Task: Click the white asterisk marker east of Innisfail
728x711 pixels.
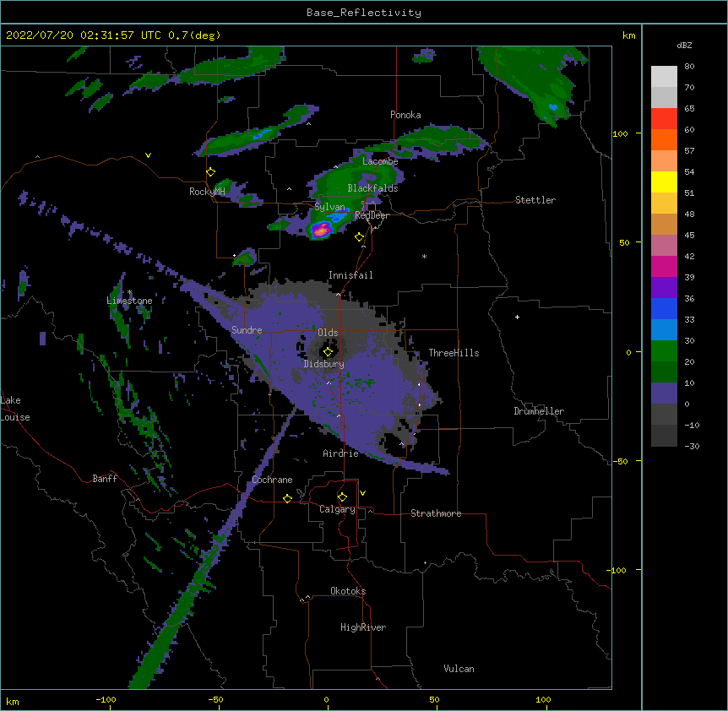Action: point(424,256)
